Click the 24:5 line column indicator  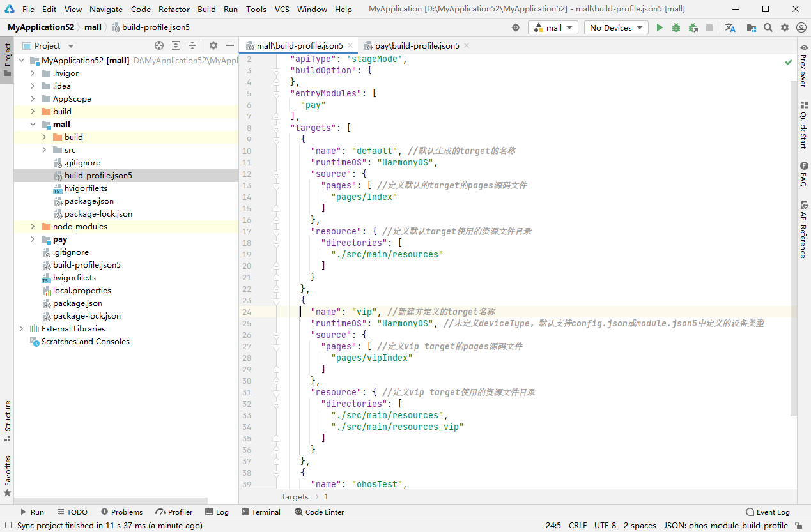click(x=553, y=525)
